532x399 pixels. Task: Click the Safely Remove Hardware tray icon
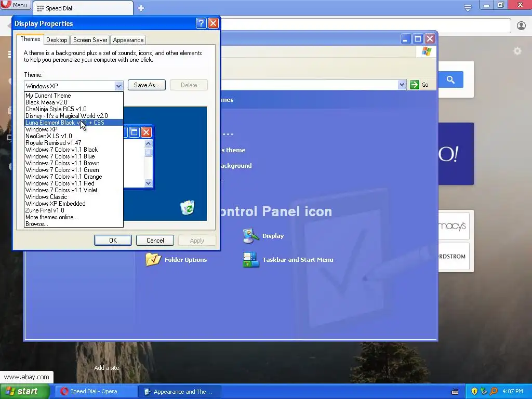tap(484, 391)
